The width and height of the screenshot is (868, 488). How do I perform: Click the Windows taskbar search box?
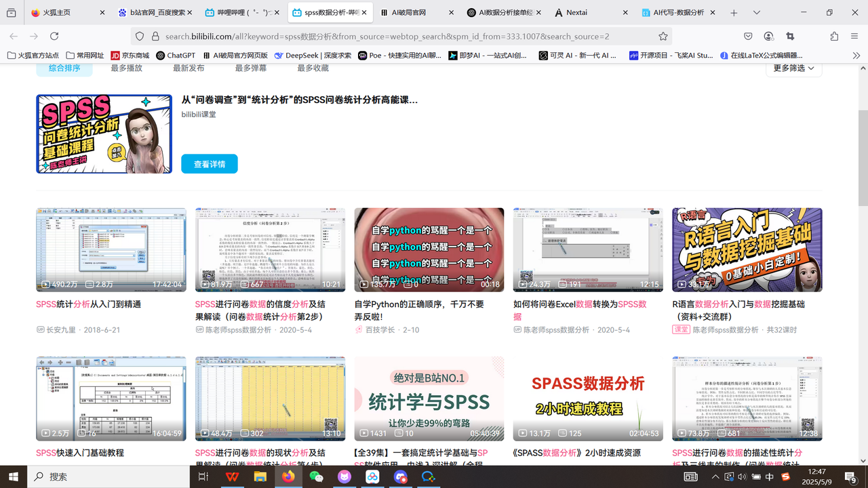tap(108, 476)
